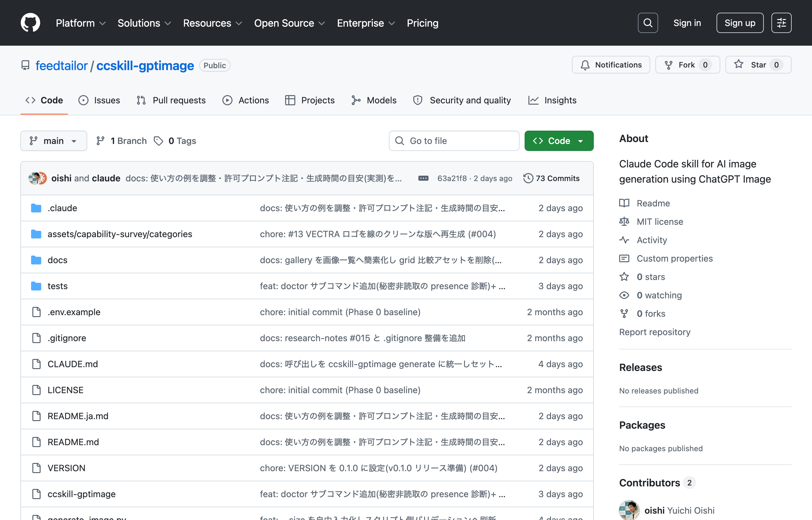View 73 Commits history
812x520 pixels.
552,178
